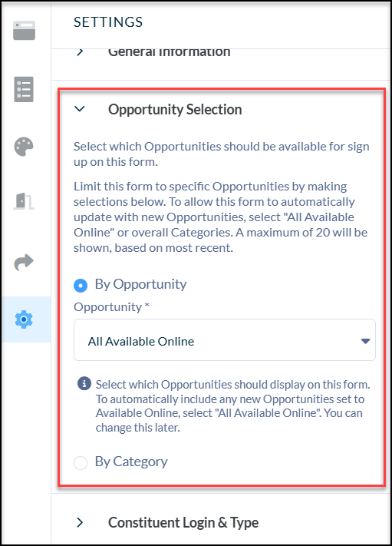Expand the Constituent Login & Type chevron
The image size is (392, 546).
coord(80,522)
